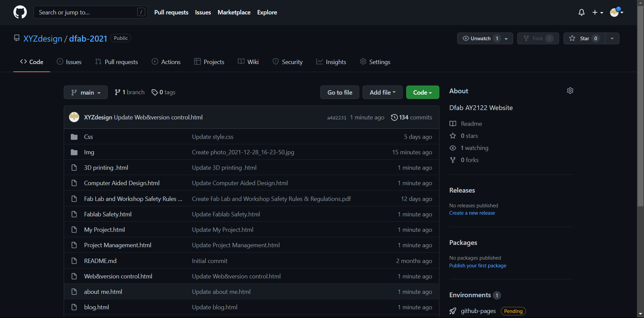Open Computer Aided Design.html file

122,183
